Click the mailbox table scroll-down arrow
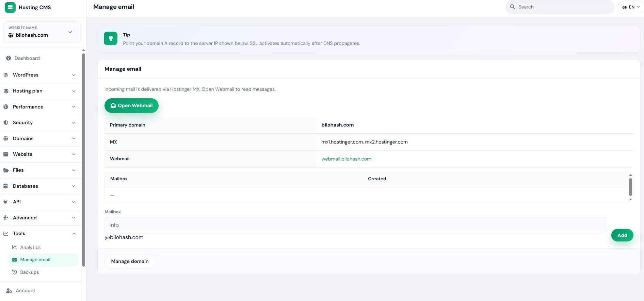The height and width of the screenshot is (301, 644). point(630,199)
